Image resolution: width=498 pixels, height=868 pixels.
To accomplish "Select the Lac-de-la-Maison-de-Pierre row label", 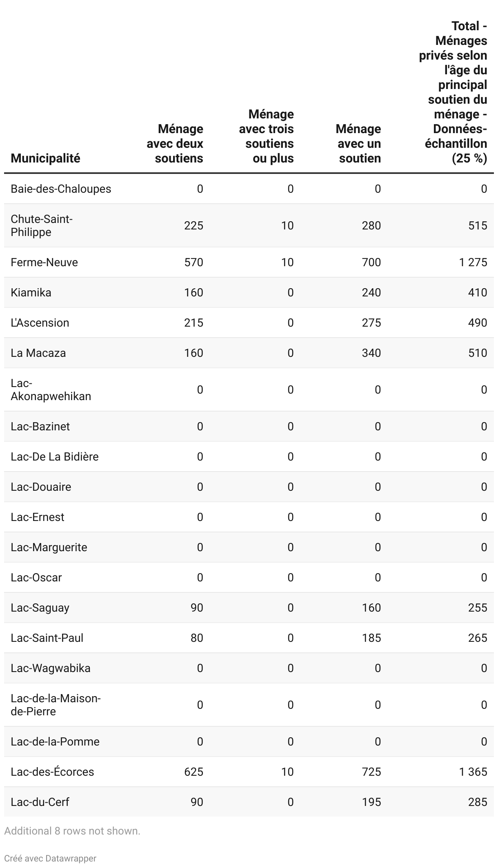I will tap(56, 705).
